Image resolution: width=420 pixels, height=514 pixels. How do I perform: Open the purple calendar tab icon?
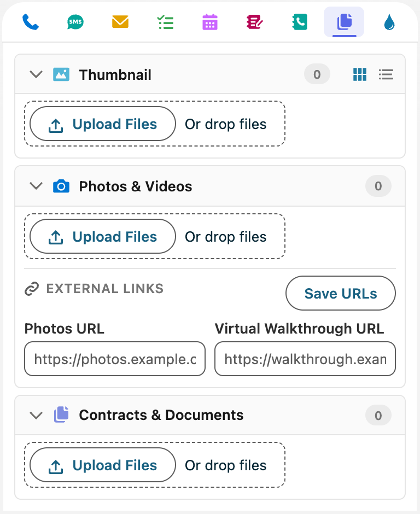(x=210, y=22)
